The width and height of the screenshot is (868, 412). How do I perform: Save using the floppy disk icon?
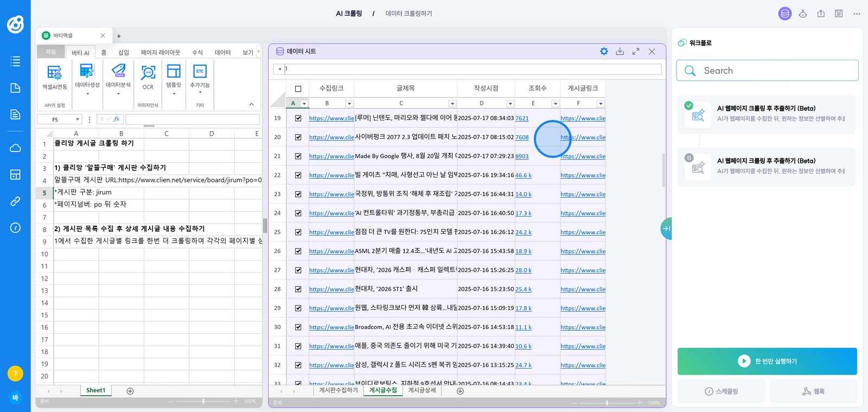pos(839,14)
